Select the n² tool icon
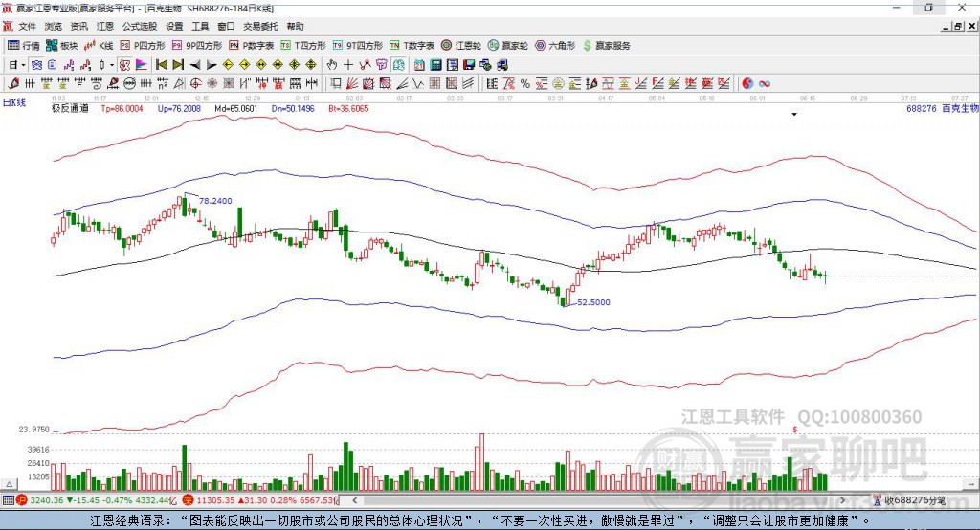 [x=163, y=84]
